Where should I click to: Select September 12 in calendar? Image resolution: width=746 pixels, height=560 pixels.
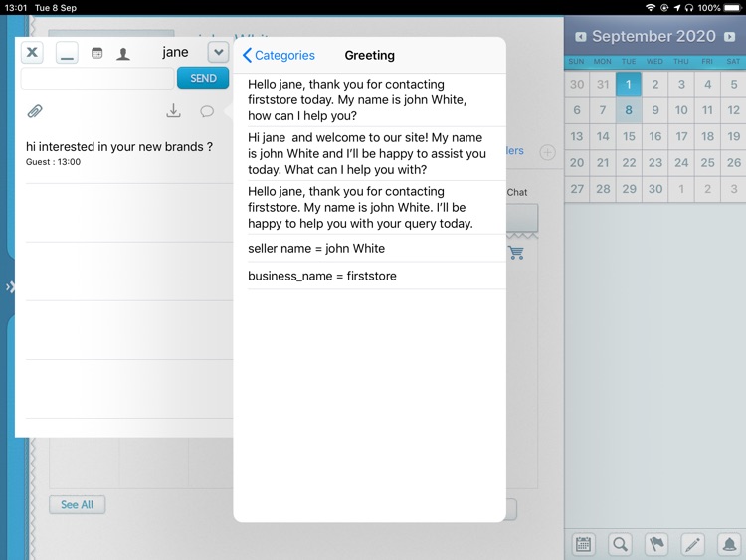point(733,110)
